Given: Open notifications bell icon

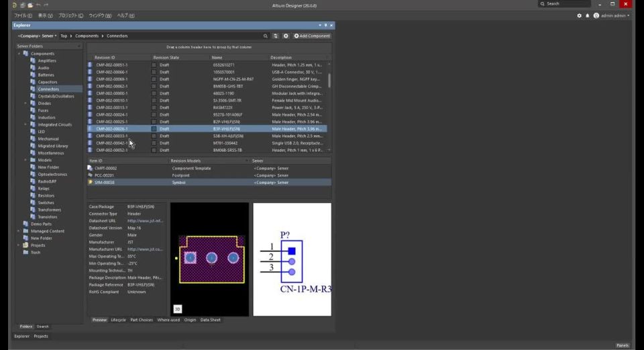Looking at the screenshot, I should 588,15.
